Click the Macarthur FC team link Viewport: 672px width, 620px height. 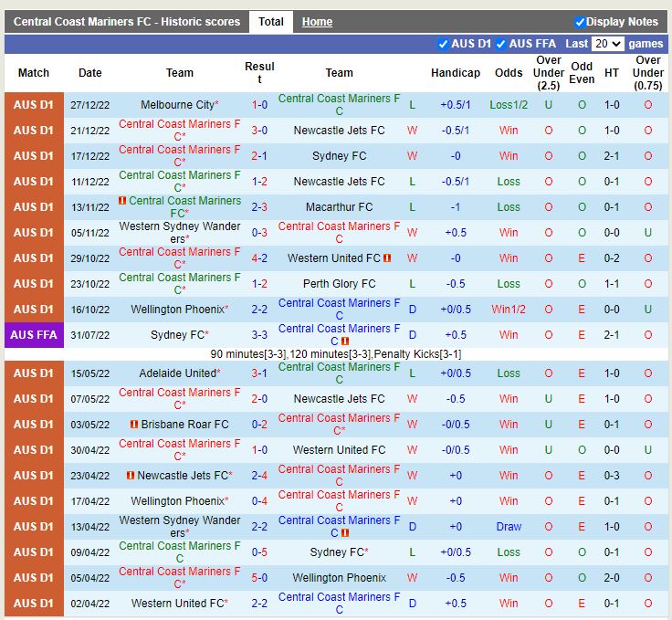[x=339, y=207]
